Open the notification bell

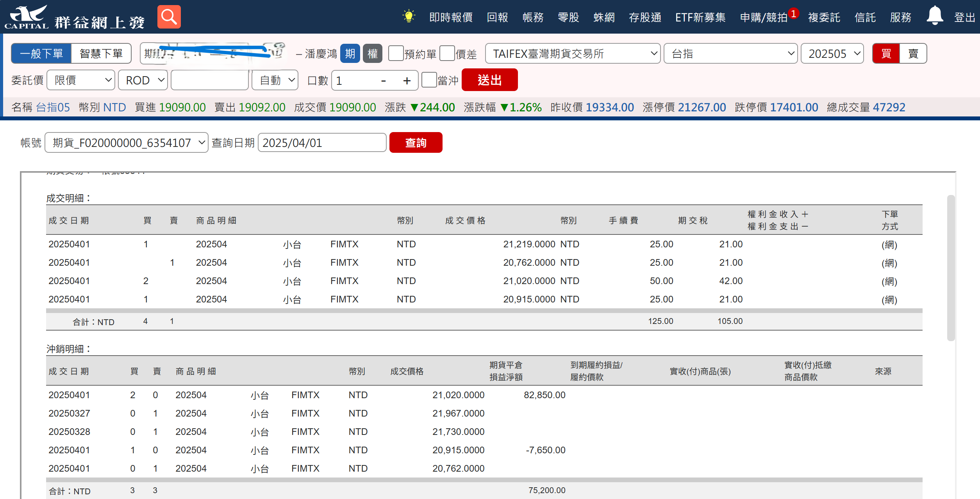tap(935, 16)
